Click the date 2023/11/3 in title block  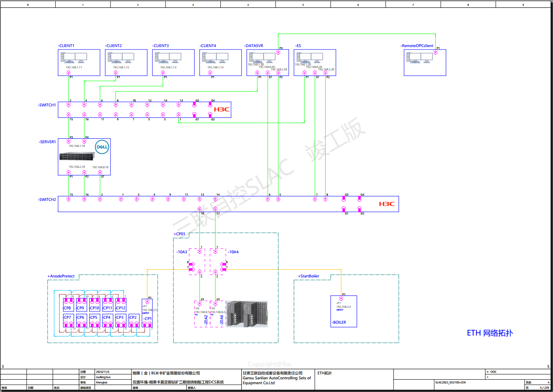(x=103, y=372)
